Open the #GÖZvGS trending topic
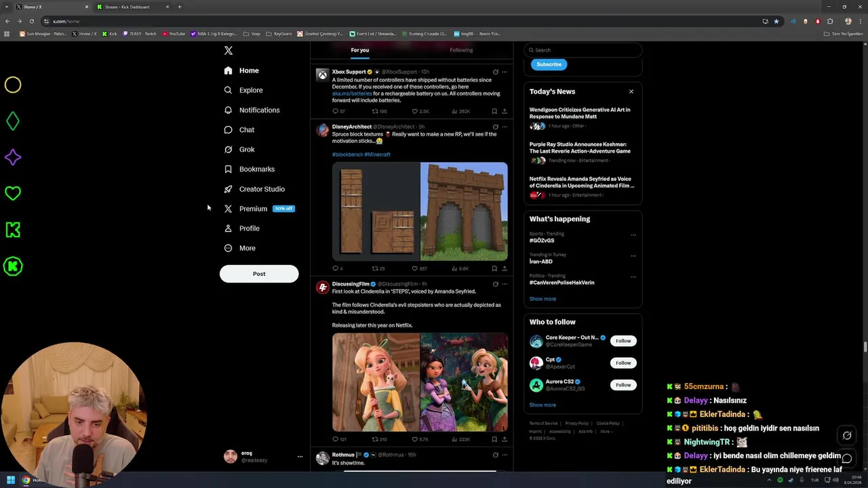This screenshot has width=868, height=488. click(x=542, y=241)
